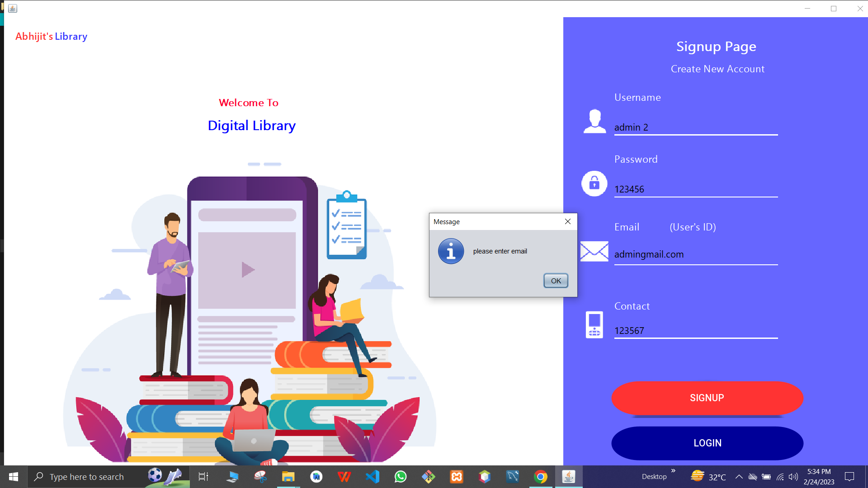868x488 pixels.
Task: Open the notification center icon
Action: [849, 477]
